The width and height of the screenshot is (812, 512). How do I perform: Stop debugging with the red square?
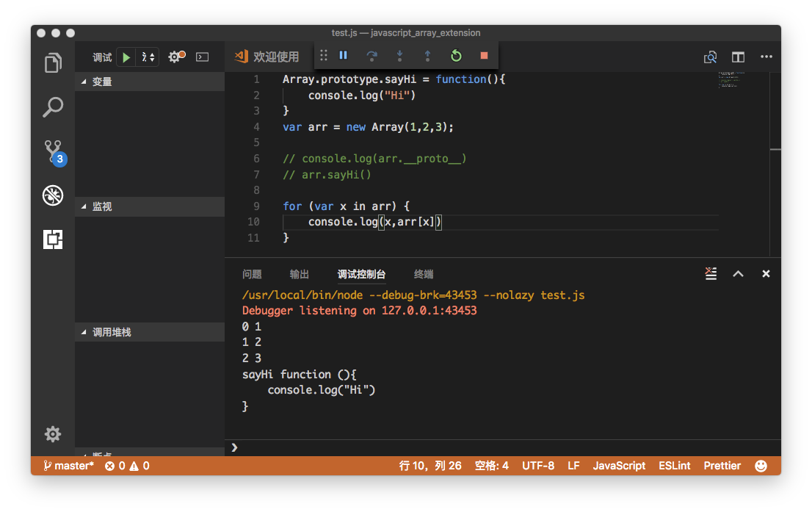pos(485,55)
